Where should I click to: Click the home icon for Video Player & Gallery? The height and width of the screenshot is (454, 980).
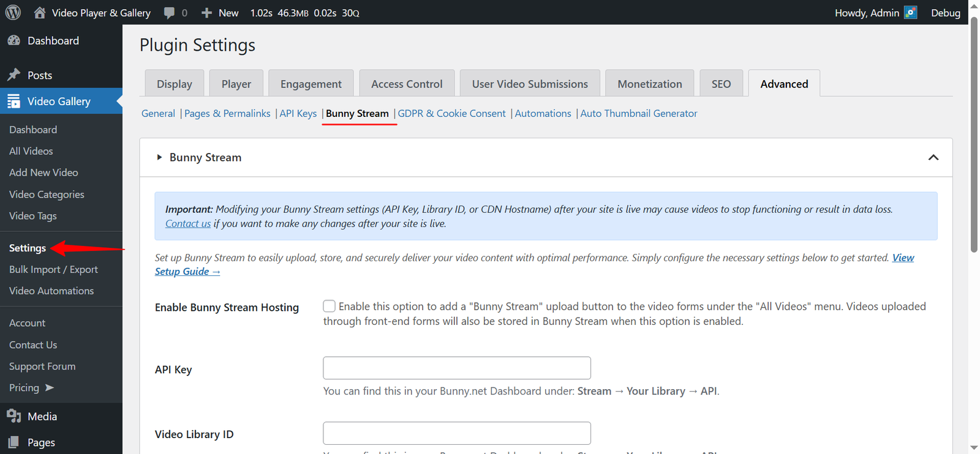pos(40,12)
